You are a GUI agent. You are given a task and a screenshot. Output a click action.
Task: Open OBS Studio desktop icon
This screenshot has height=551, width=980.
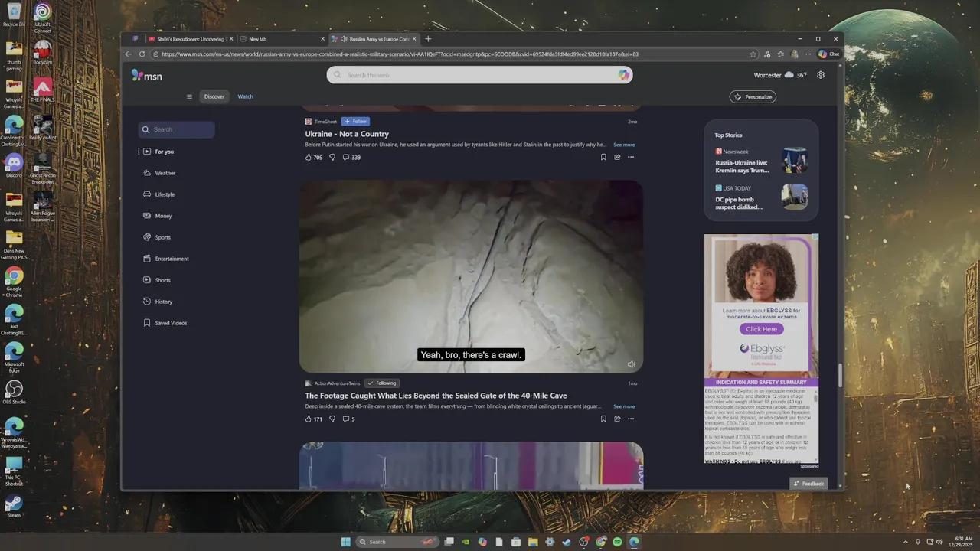coord(14,393)
